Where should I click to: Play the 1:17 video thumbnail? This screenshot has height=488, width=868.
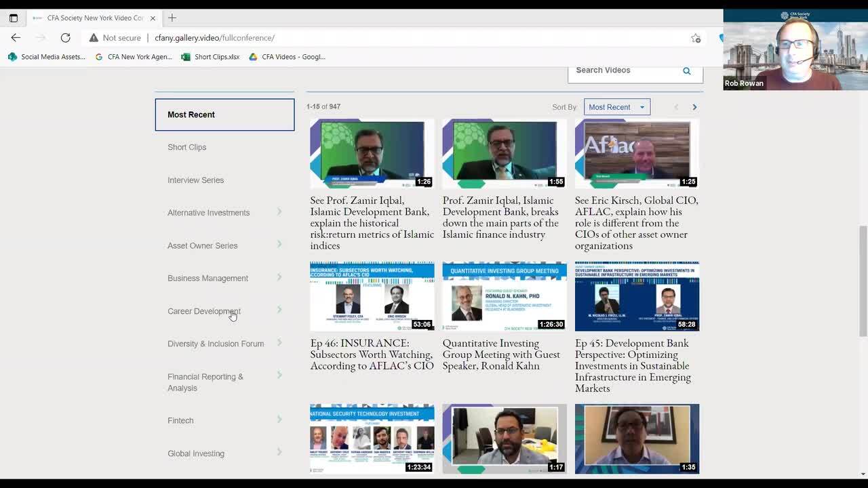click(505, 439)
